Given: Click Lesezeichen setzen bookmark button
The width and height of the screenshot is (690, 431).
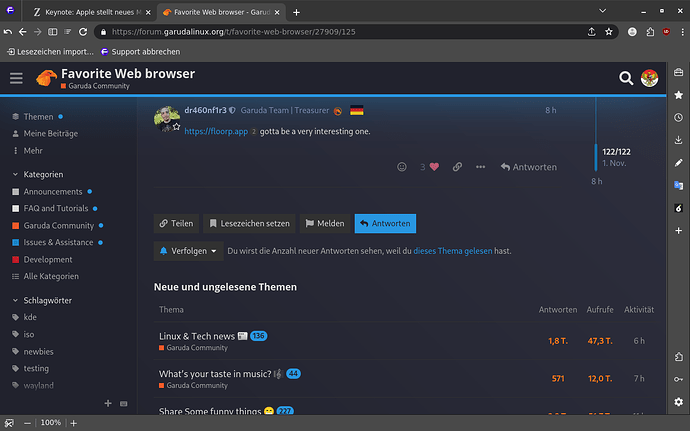Looking at the screenshot, I should click(x=249, y=224).
